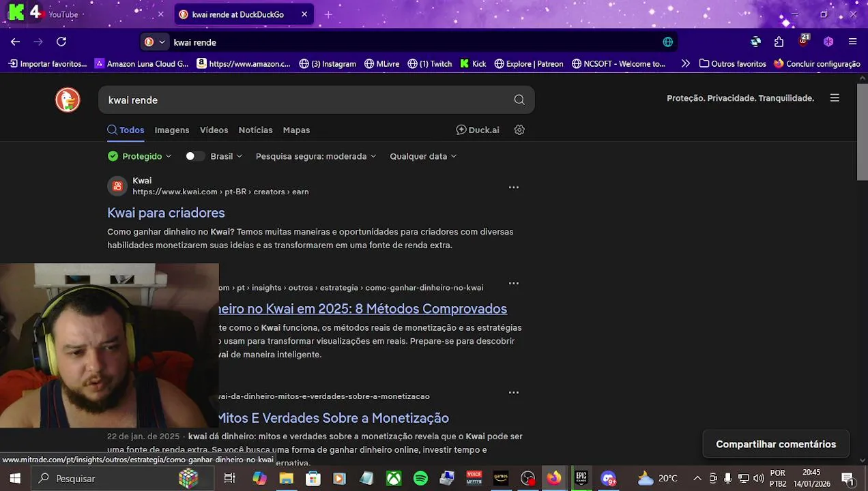
Task: Open the Pesquisa segura: moderada dropdown
Action: pos(316,156)
